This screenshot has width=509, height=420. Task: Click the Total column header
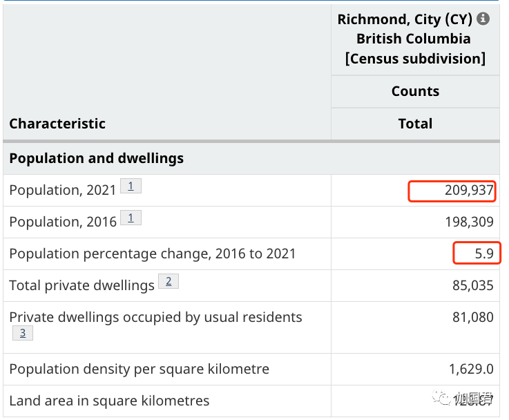click(415, 124)
